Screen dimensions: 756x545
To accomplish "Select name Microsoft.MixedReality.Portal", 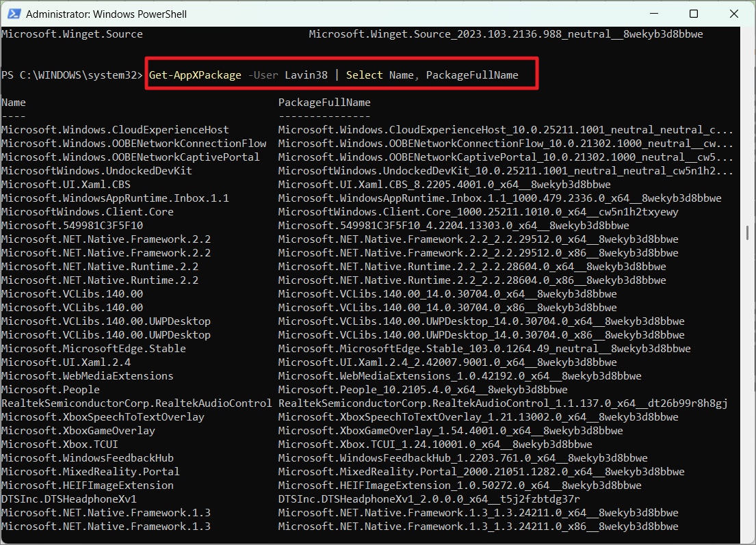I will 90,472.
